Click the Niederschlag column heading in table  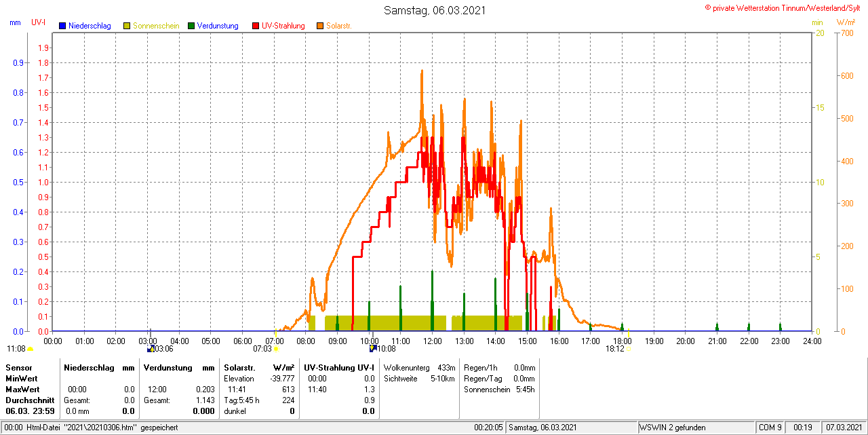(x=88, y=367)
